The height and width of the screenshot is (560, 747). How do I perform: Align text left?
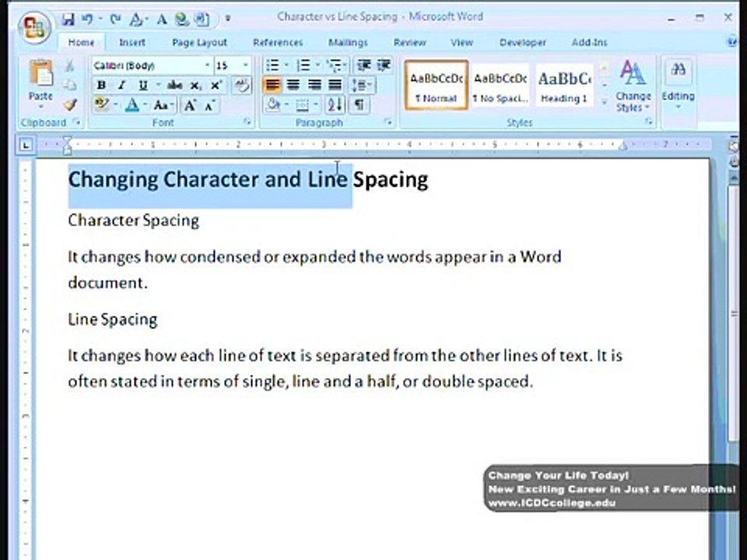tap(272, 86)
